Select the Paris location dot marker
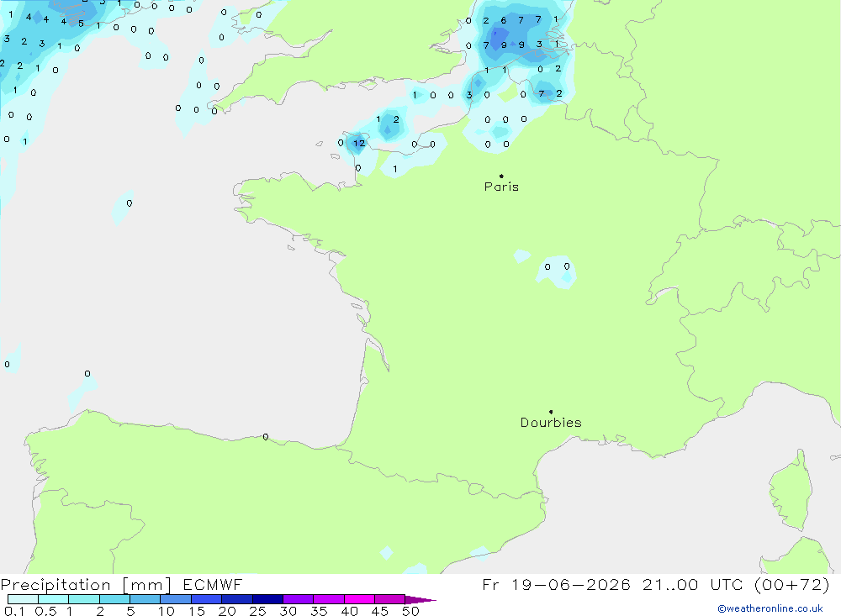841x616 pixels. pos(501,176)
